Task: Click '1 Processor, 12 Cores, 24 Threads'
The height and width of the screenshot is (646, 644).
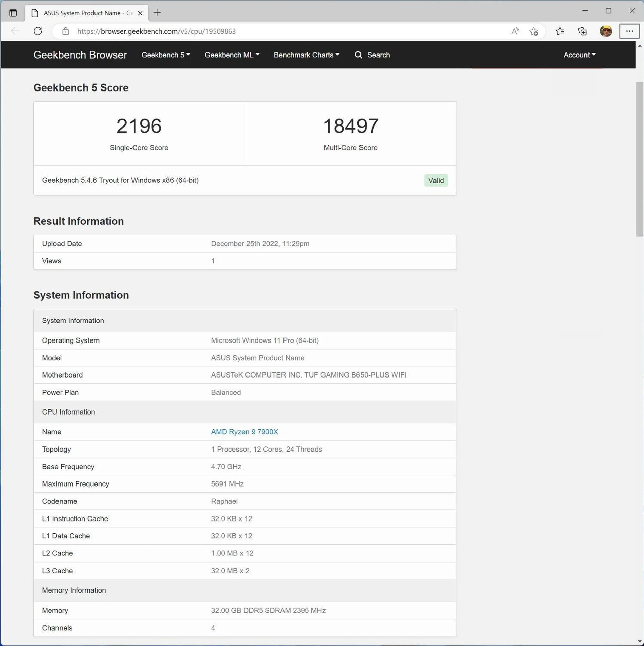Action: [266, 450]
